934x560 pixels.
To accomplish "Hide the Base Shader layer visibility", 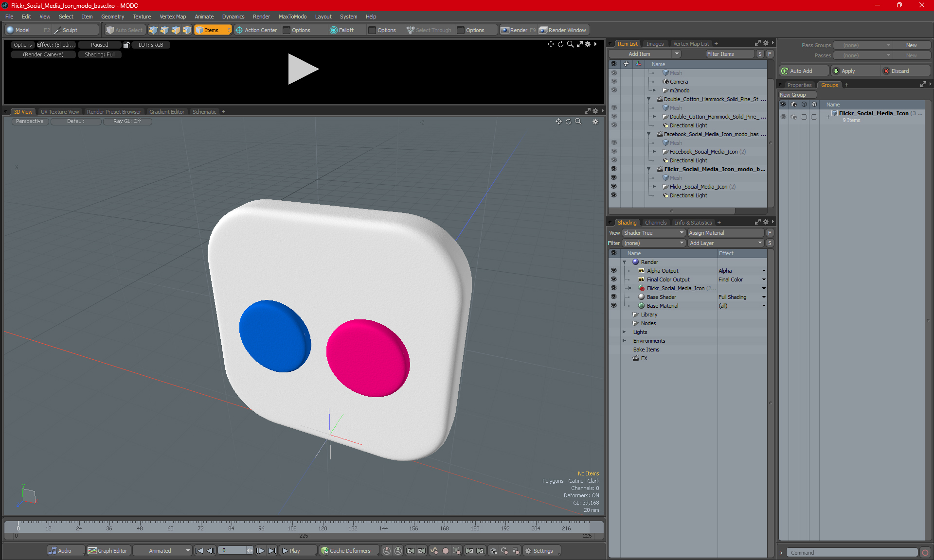I will click(x=613, y=297).
